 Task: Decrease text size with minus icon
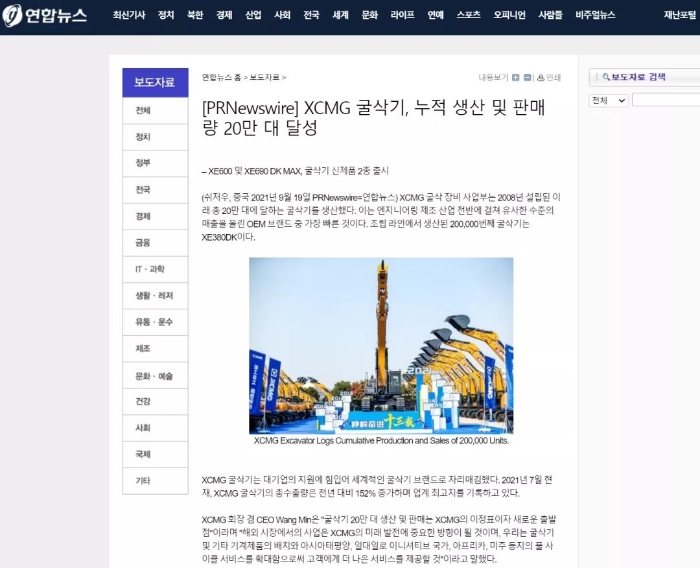click(527, 78)
